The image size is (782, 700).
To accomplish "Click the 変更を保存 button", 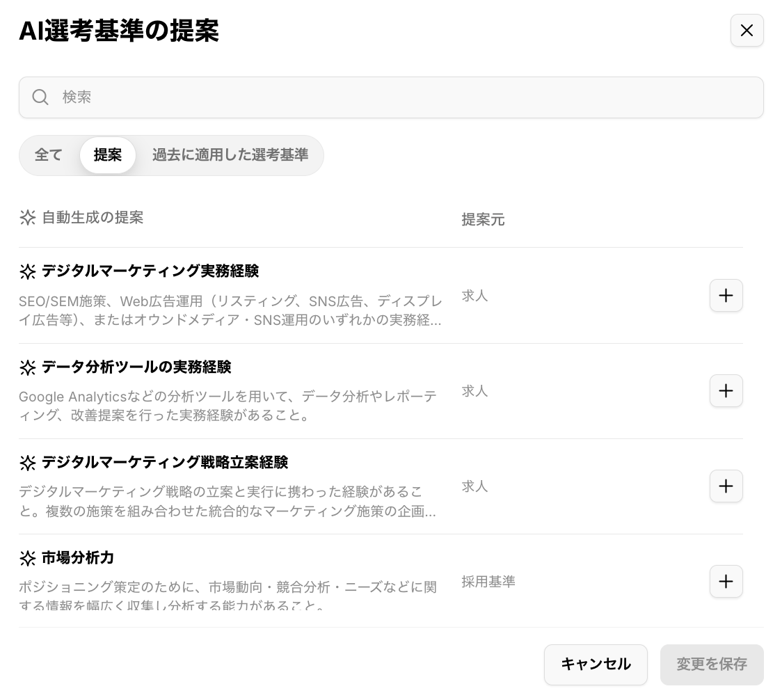I will (x=711, y=665).
